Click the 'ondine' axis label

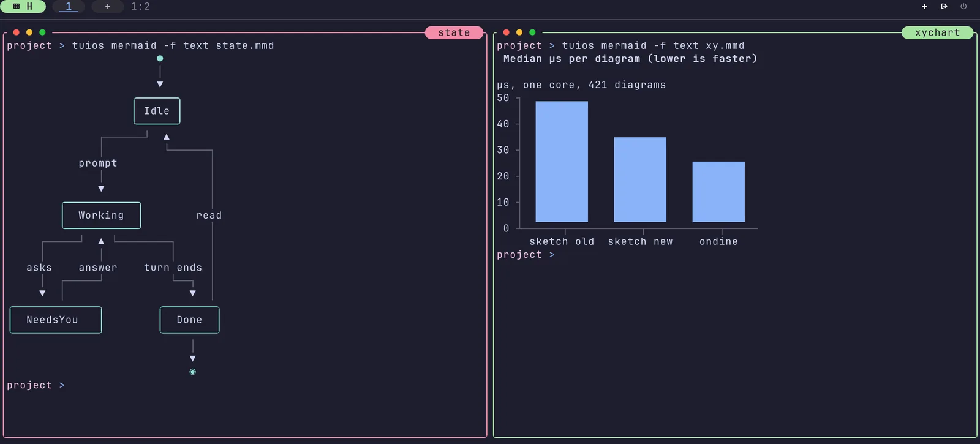click(718, 242)
